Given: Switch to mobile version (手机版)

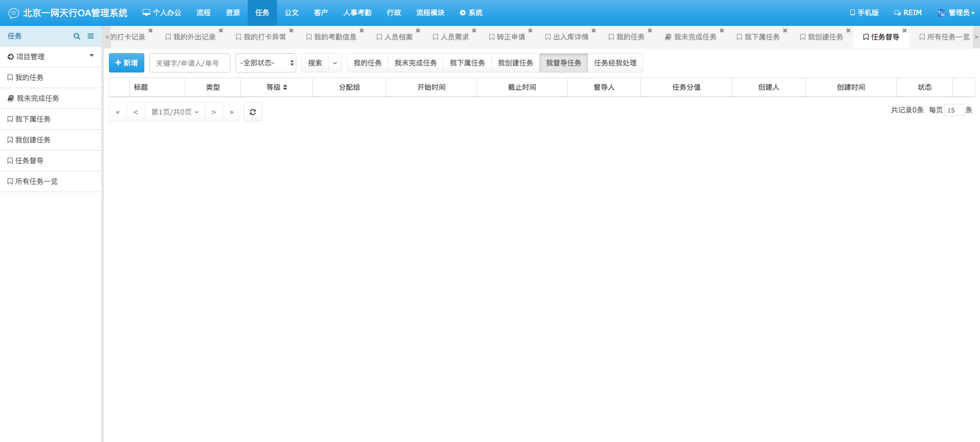Looking at the screenshot, I should tap(864, 13).
